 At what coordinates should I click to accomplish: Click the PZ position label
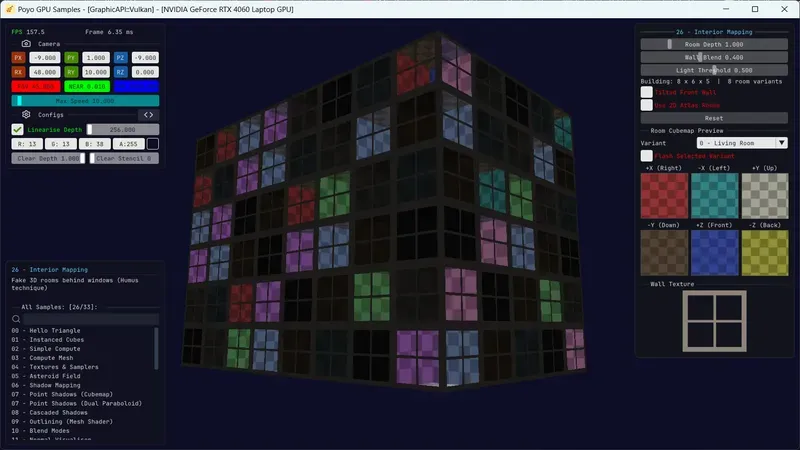coord(120,58)
